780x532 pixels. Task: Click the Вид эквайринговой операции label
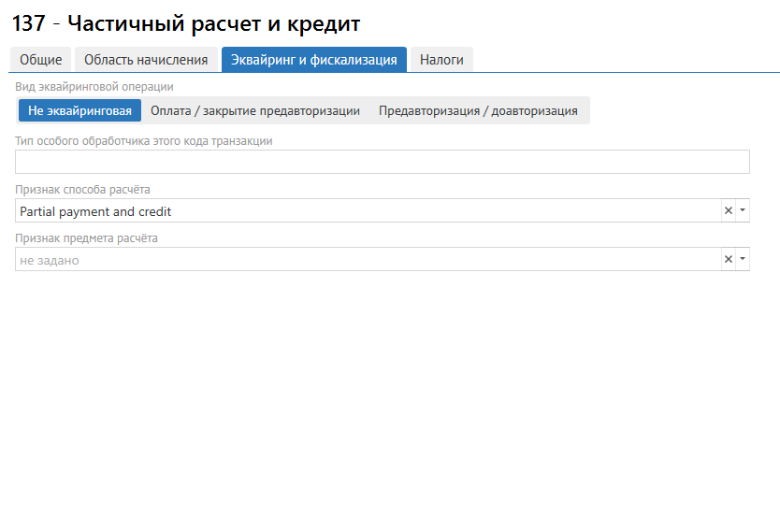(x=94, y=87)
